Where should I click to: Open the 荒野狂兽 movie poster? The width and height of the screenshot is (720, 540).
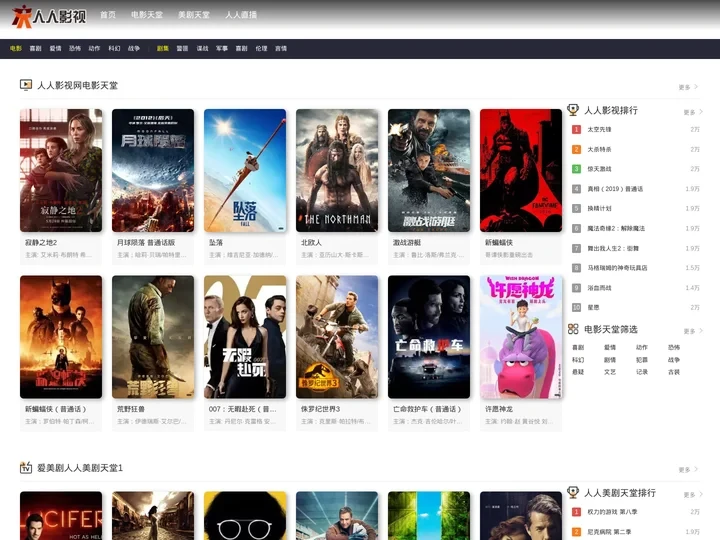[x=153, y=337]
